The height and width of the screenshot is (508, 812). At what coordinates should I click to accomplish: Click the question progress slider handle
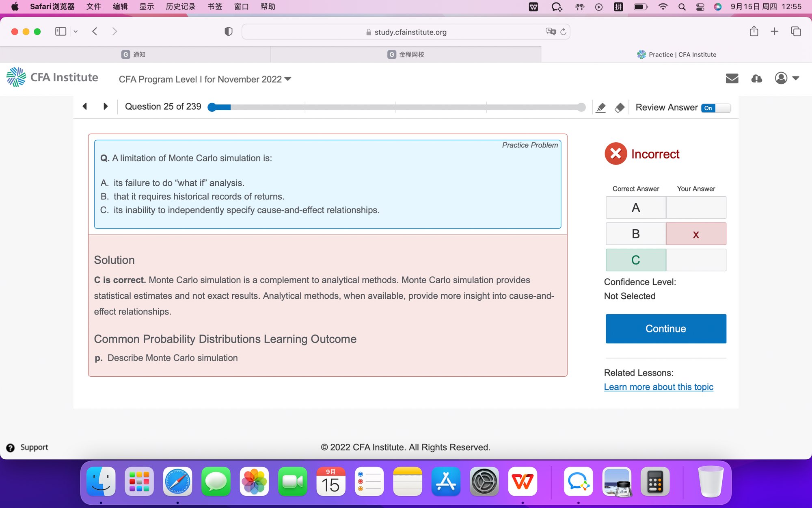point(212,107)
